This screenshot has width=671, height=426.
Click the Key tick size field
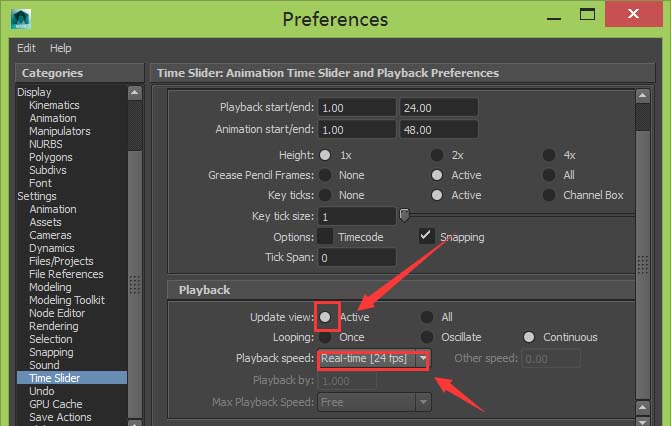pos(357,217)
